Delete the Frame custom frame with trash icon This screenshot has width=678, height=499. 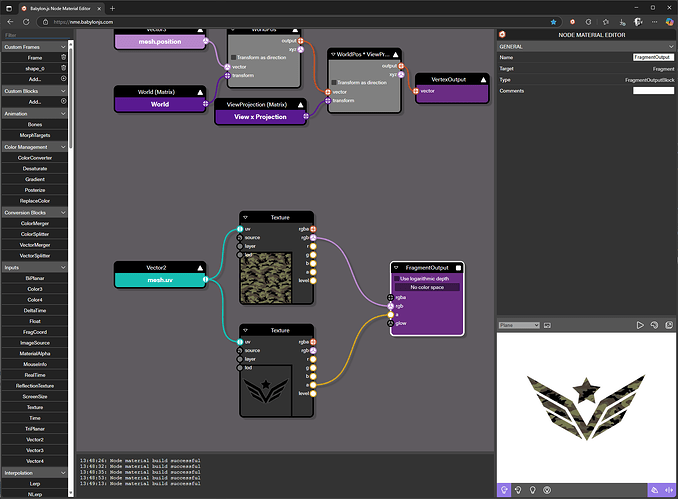click(64, 58)
